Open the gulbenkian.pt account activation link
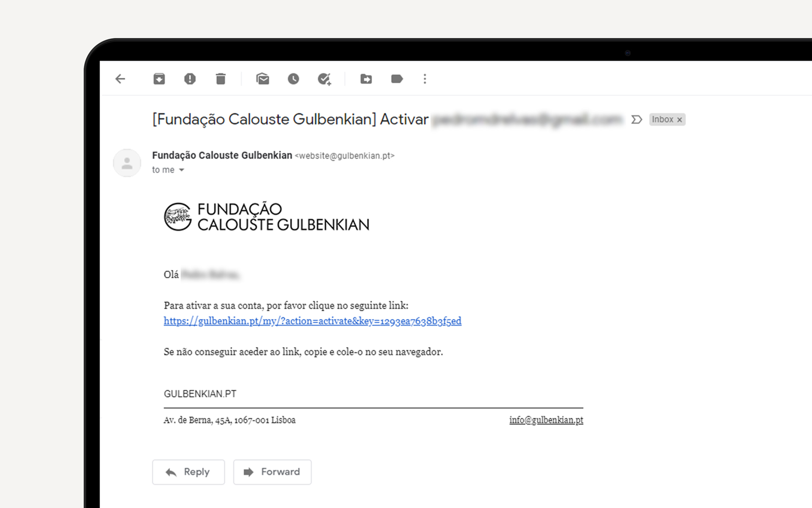The image size is (812, 508). [313, 321]
